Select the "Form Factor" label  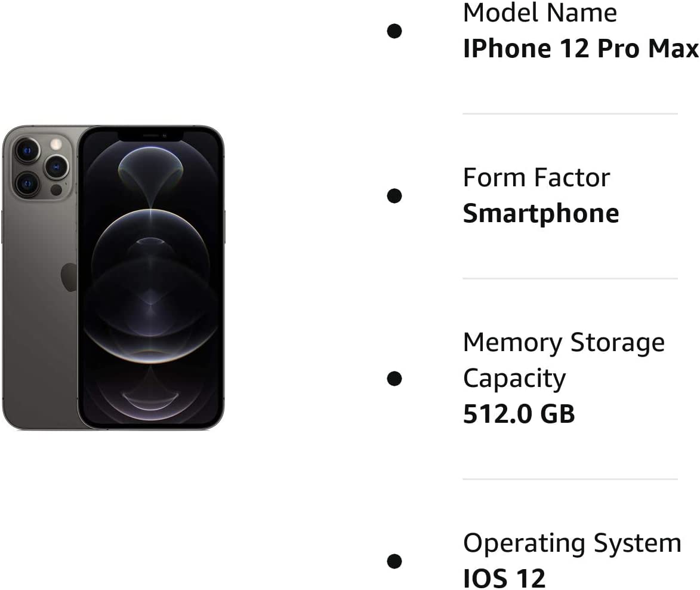pos(536,177)
